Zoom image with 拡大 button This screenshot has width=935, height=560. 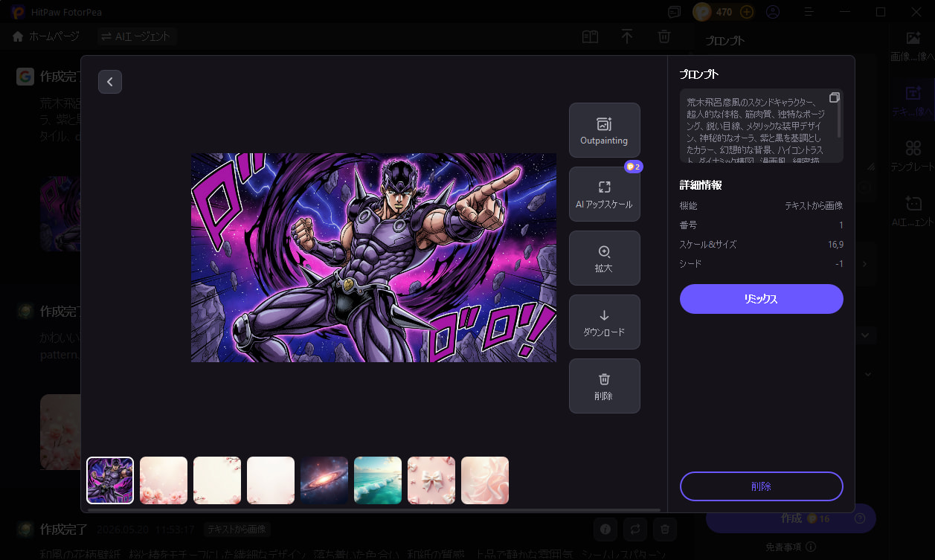click(x=604, y=258)
